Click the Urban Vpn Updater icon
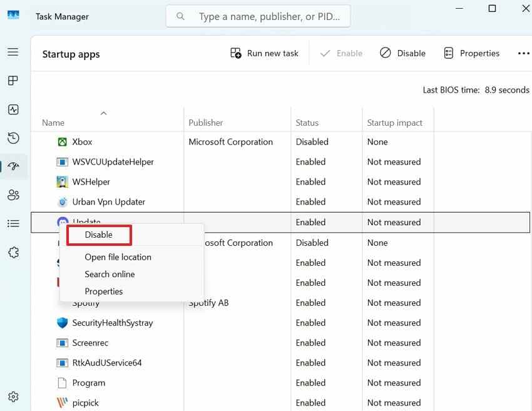 coord(62,202)
